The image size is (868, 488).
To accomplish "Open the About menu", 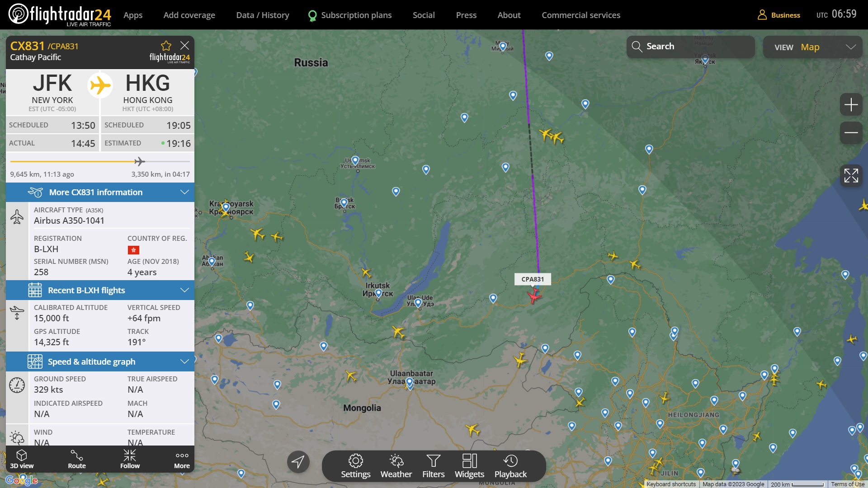I will 509,15.
